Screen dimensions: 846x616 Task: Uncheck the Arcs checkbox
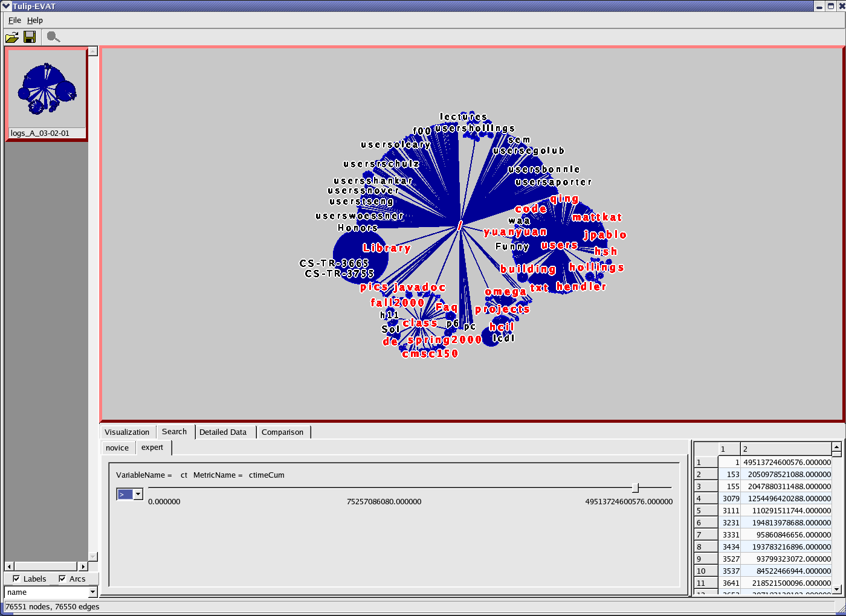click(62, 579)
